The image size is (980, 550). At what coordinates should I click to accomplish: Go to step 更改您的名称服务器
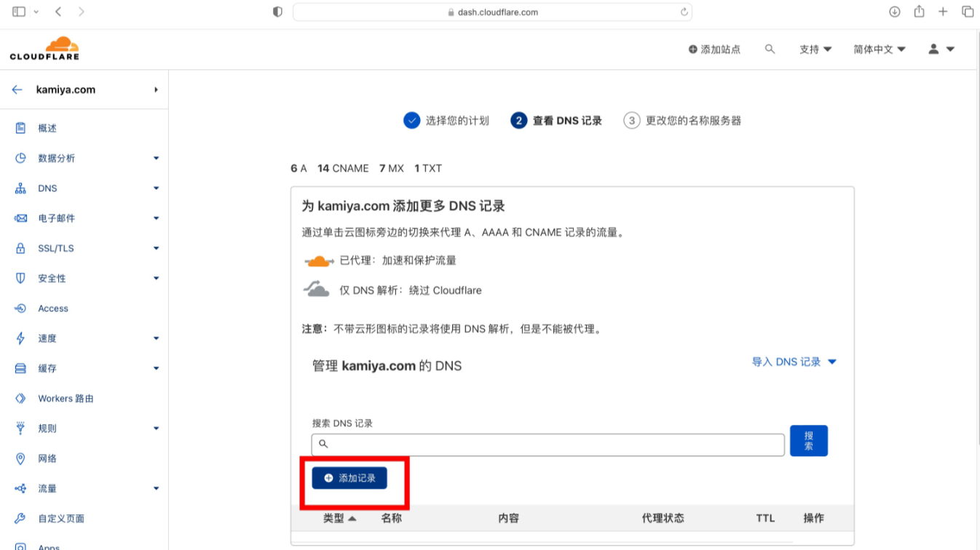(x=683, y=121)
